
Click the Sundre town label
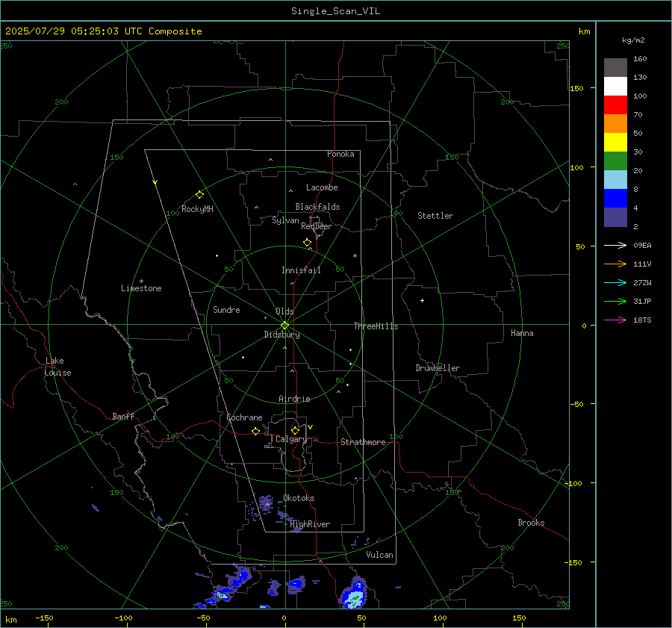tap(226, 310)
